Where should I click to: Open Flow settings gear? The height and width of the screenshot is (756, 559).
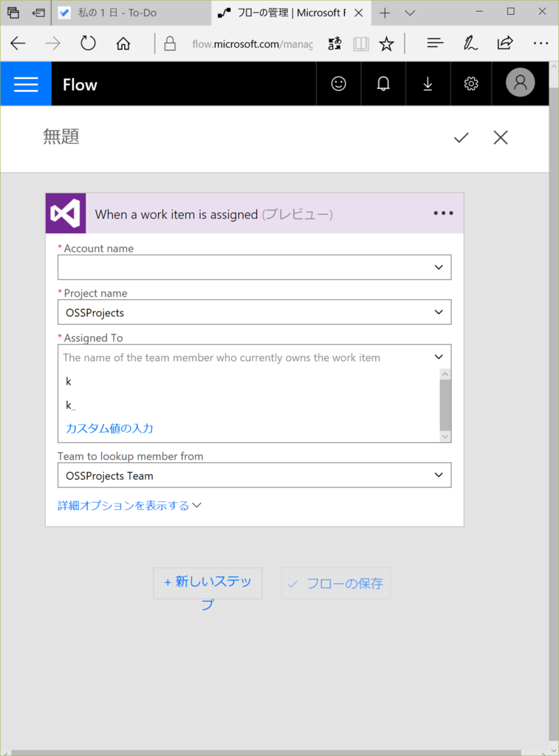(471, 84)
